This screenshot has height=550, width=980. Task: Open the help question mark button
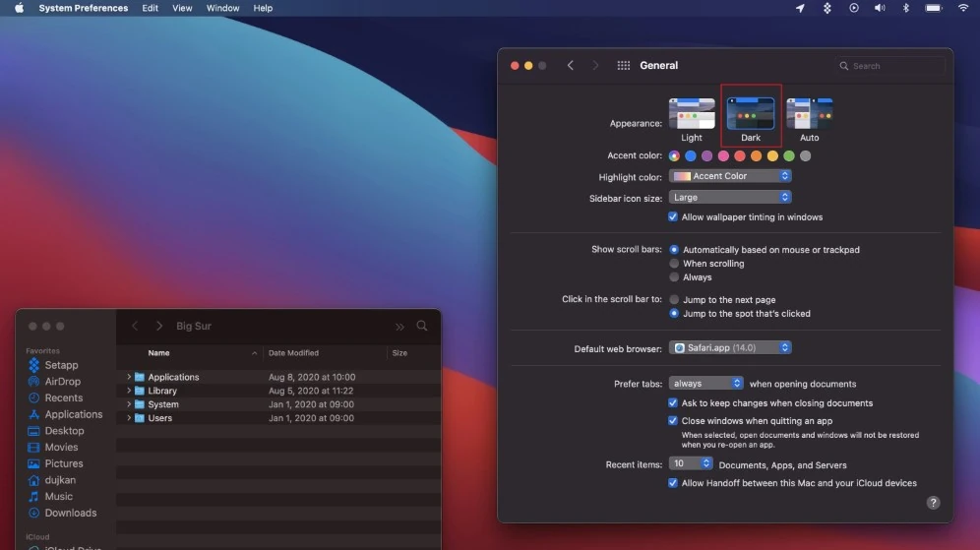coord(933,503)
